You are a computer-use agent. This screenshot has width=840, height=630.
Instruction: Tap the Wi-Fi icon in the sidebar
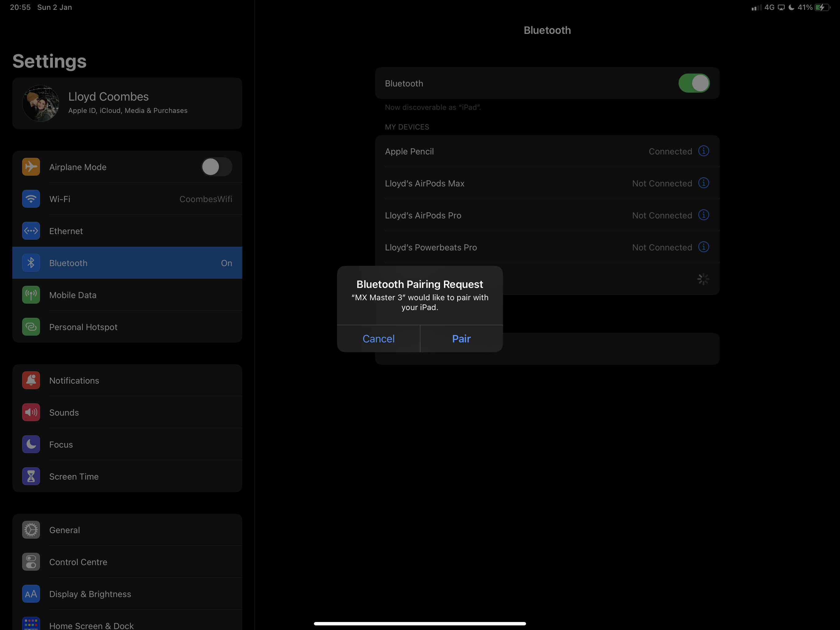click(31, 199)
